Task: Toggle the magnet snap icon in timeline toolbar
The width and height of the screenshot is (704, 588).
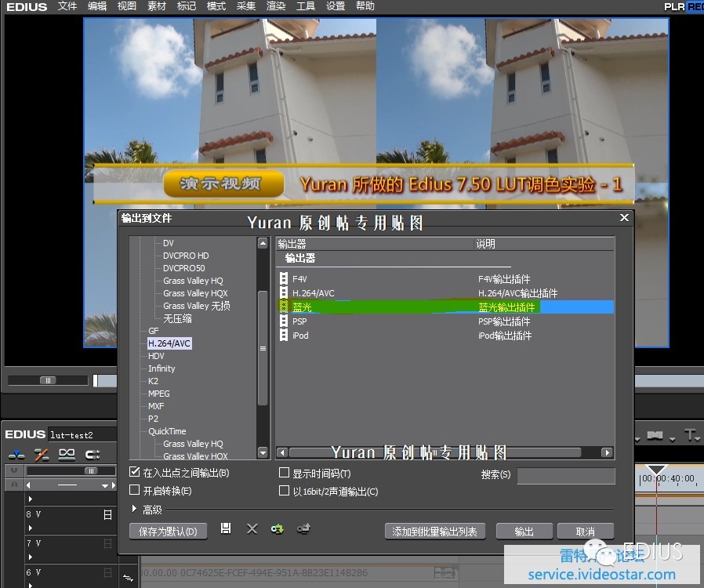Action: coord(93,455)
